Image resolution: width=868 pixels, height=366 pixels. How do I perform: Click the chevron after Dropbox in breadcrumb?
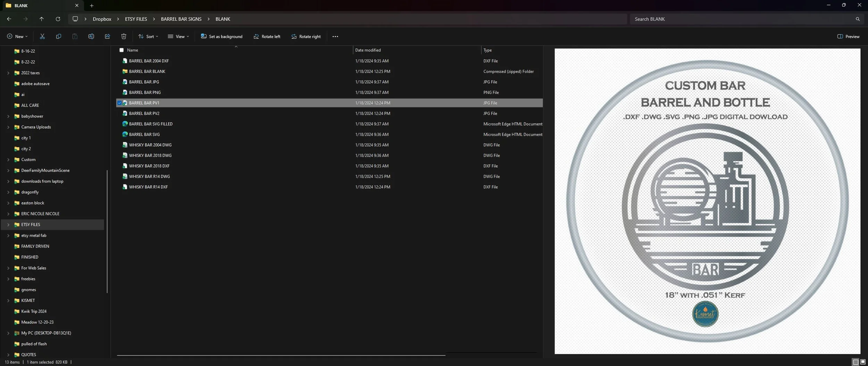[118, 19]
